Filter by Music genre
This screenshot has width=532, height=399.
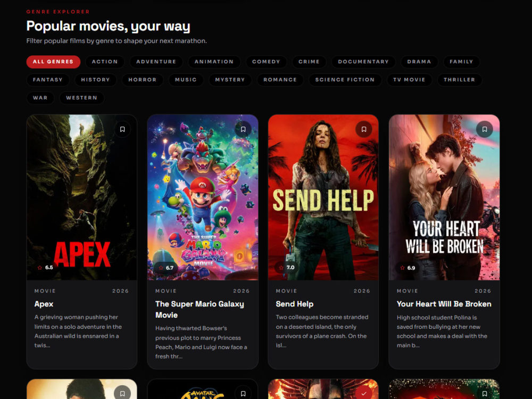(186, 80)
